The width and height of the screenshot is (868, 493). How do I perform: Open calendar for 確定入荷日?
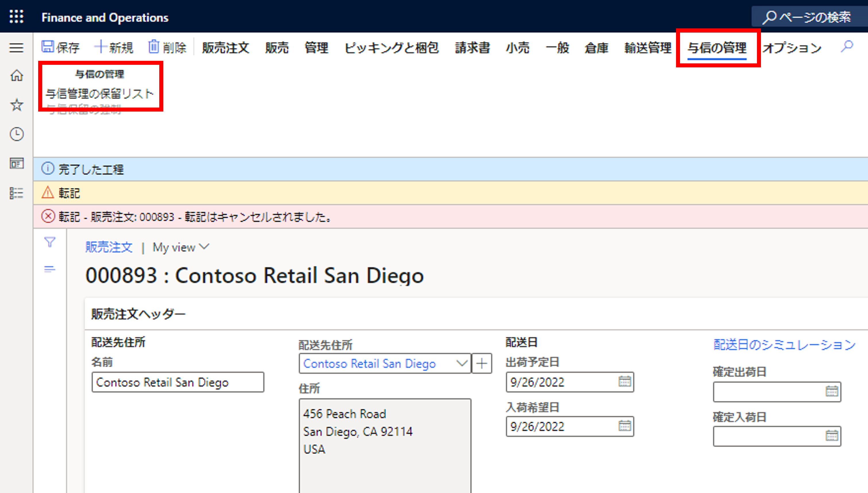point(832,436)
